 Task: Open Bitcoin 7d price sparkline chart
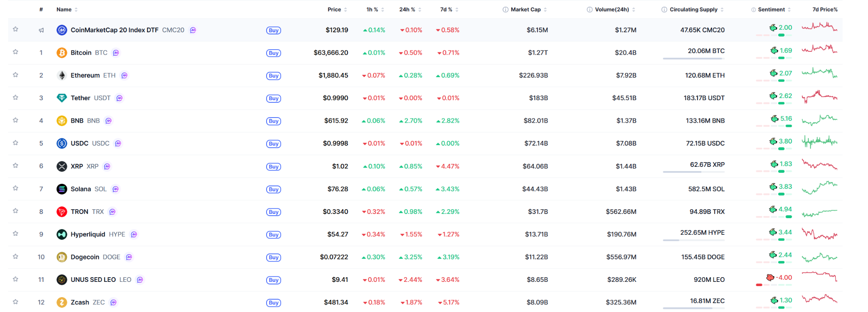click(819, 49)
